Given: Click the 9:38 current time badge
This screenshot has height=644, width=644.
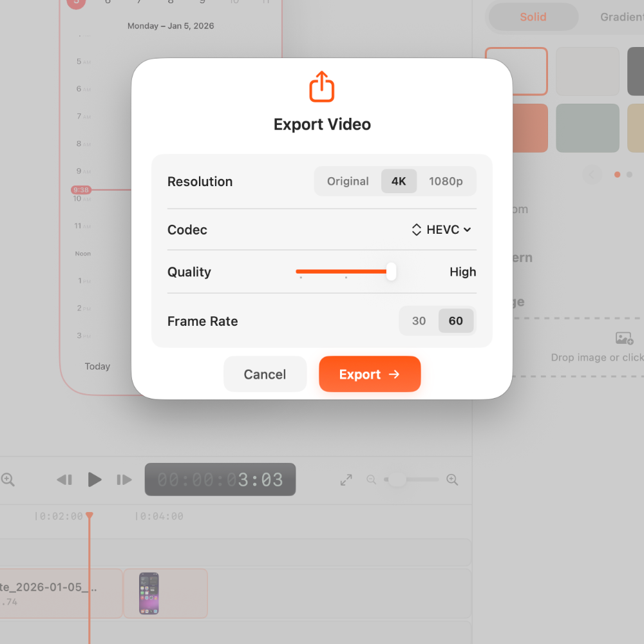Looking at the screenshot, I should 81,190.
